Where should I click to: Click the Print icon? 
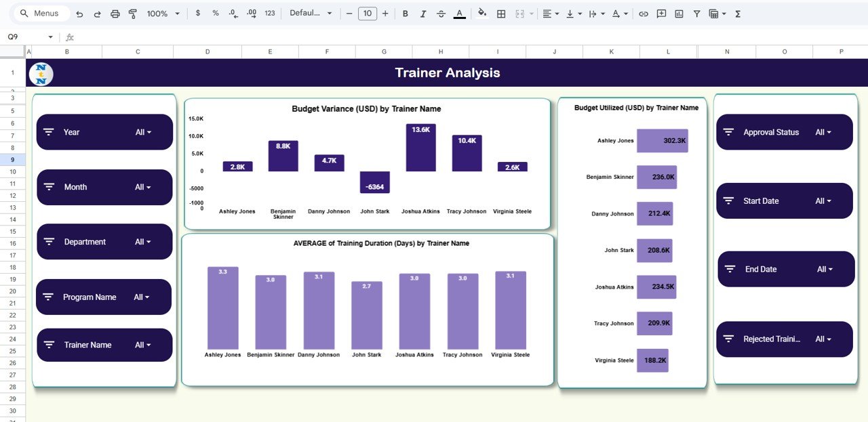point(115,14)
